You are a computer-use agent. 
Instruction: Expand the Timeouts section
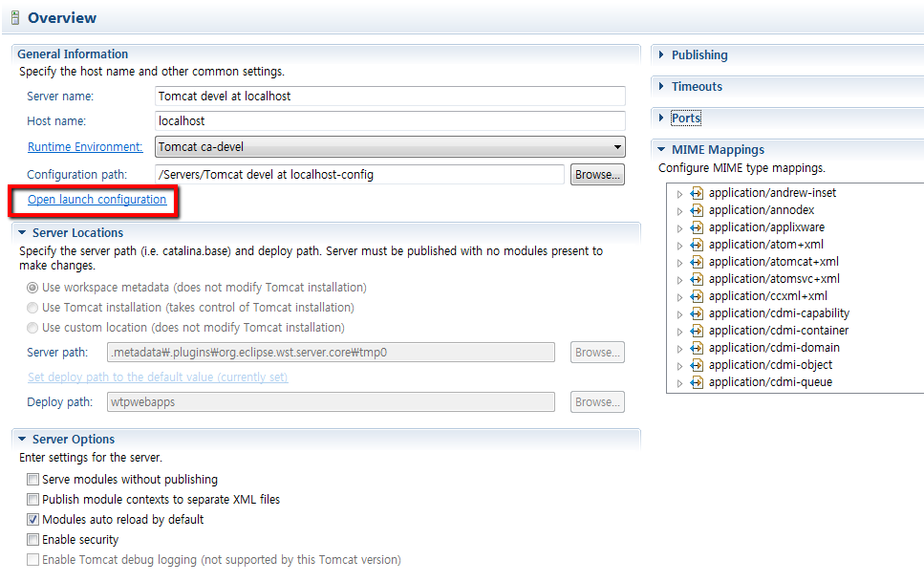pyautogui.click(x=661, y=86)
